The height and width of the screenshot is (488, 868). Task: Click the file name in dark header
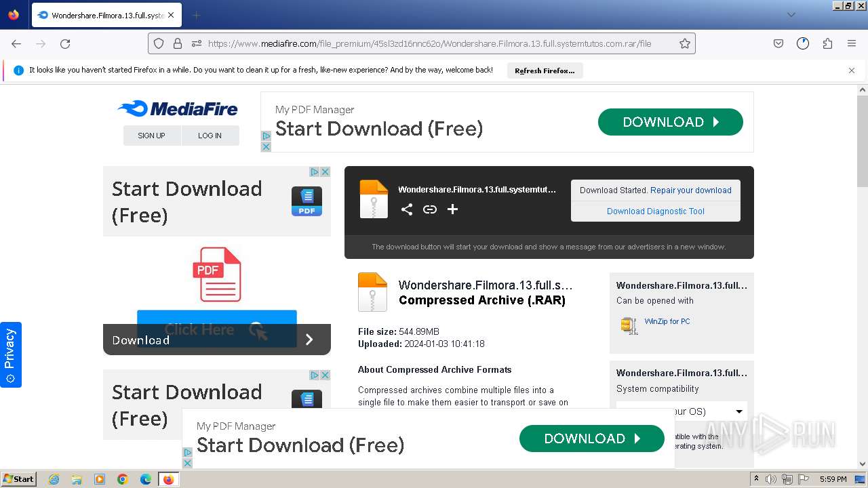(x=477, y=190)
